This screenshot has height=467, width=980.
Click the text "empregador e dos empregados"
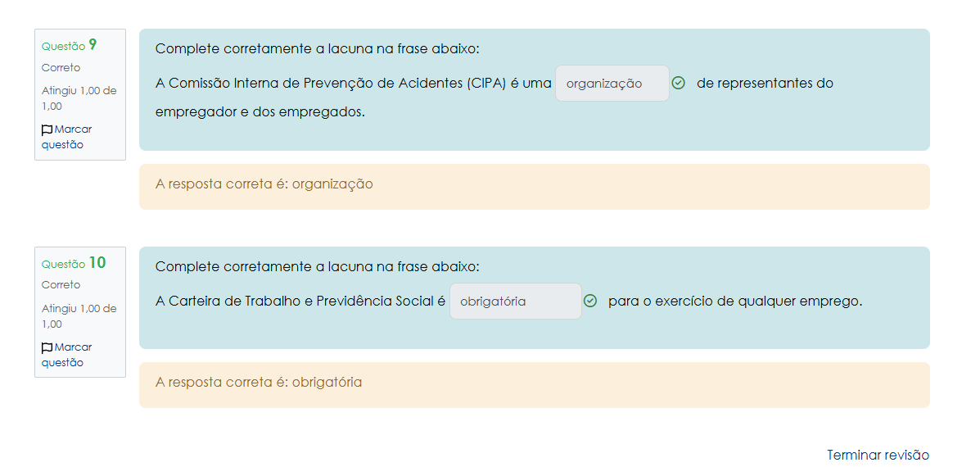click(x=260, y=112)
